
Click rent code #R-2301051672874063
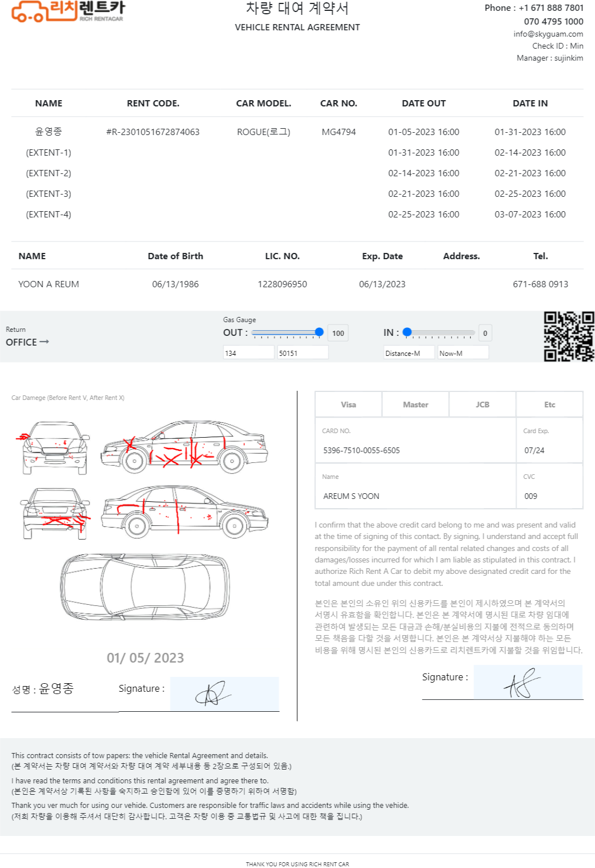(x=153, y=132)
